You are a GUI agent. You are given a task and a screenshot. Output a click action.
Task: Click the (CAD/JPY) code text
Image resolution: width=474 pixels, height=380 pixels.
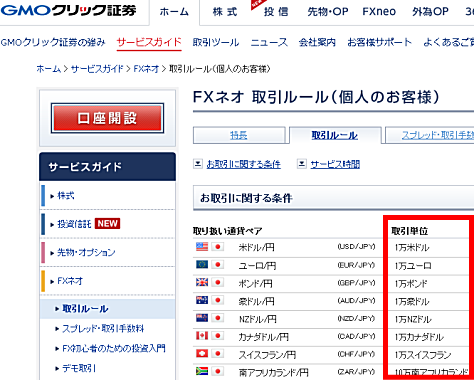coord(356,336)
